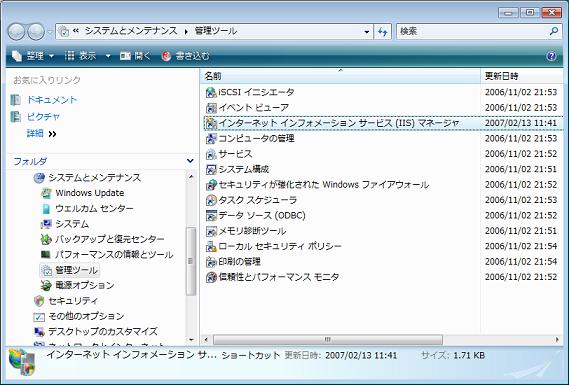Click the ローカル セキュリティ ポリシー icon
The image size is (569, 385).
point(211,246)
